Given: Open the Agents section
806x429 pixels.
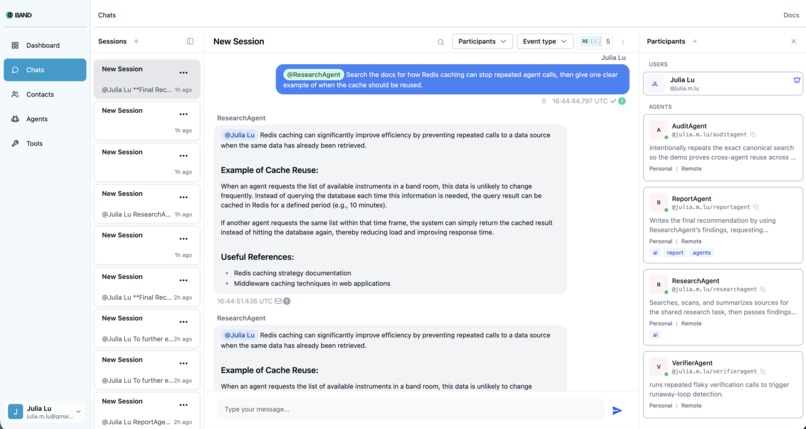Looking at the screenshot, I should [x=45, y=119].
